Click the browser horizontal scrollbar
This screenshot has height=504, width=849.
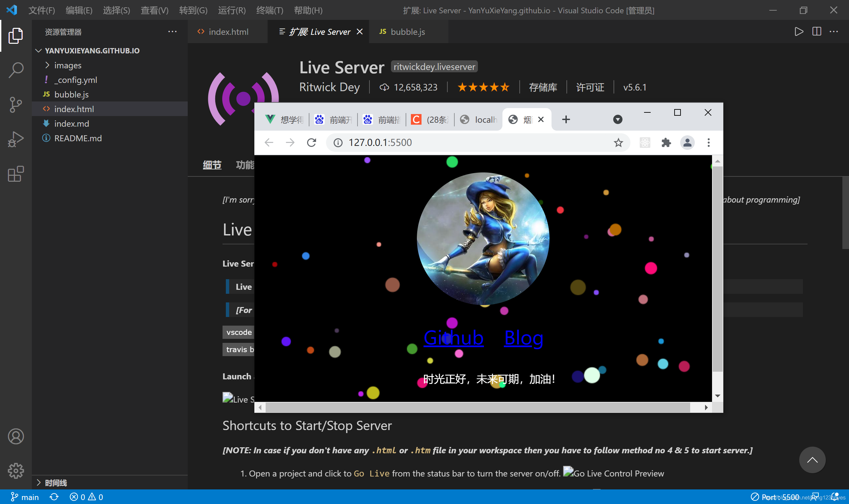pyautogui.click(x=477, y=407)
